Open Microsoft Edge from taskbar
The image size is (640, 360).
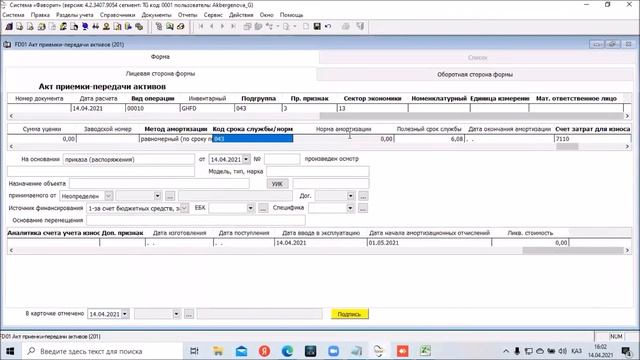click(287, 351)
